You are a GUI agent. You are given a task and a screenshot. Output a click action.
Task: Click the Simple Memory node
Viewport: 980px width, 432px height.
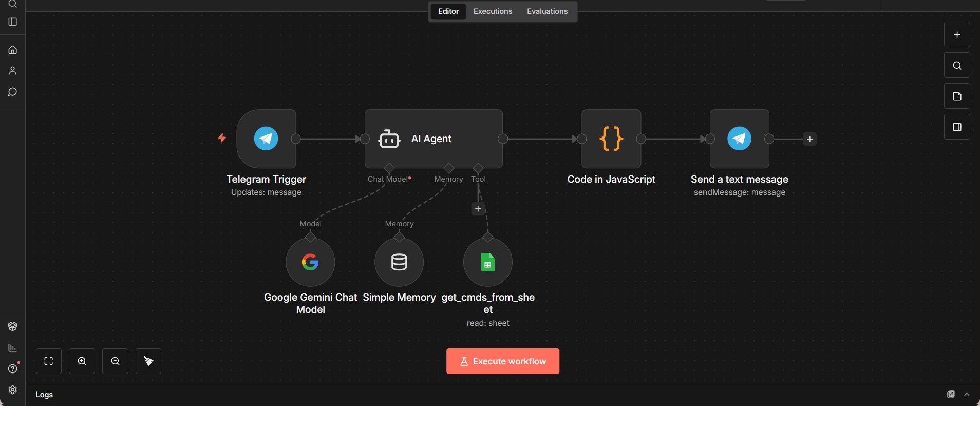click(x=399, y=262)
